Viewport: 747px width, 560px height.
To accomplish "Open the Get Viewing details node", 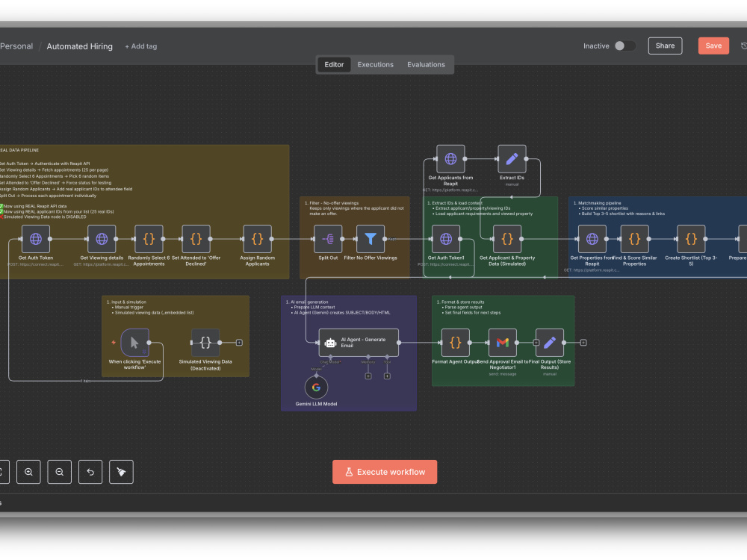I will (x=102, y=239).
